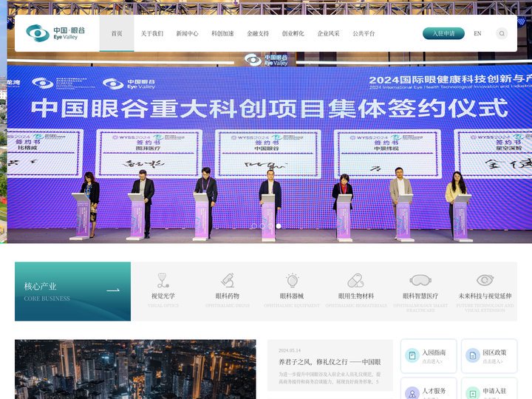Click the 视觉光学 label text
This screenshot has width=532, height=399.
[163, 296]
